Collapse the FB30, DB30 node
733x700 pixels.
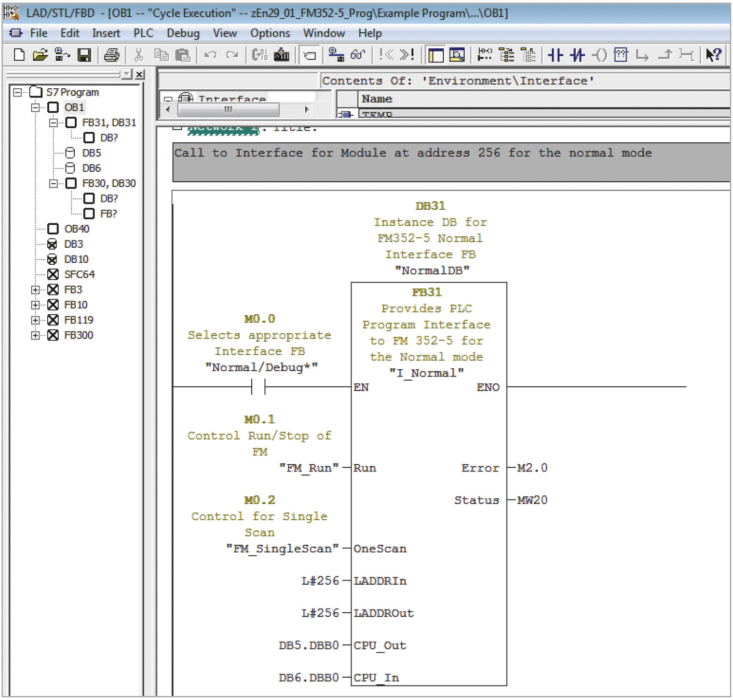(x=53, y=184)
